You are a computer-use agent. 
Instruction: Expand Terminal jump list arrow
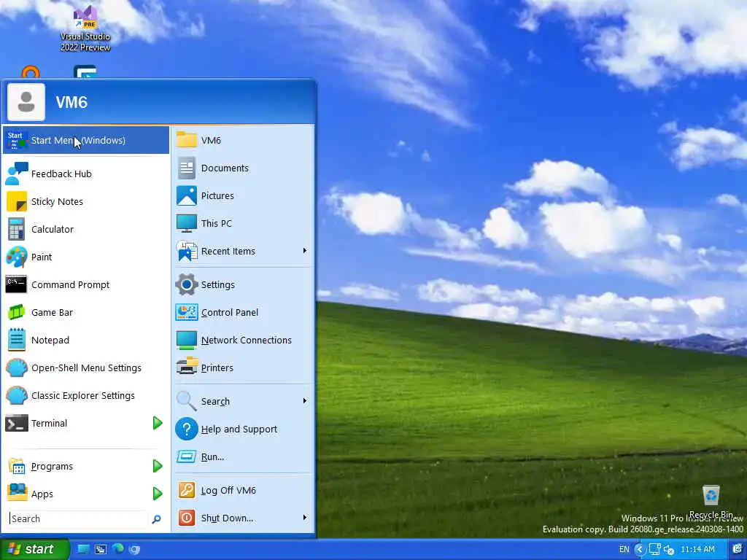pyautogui.click(x=158, y=423)
